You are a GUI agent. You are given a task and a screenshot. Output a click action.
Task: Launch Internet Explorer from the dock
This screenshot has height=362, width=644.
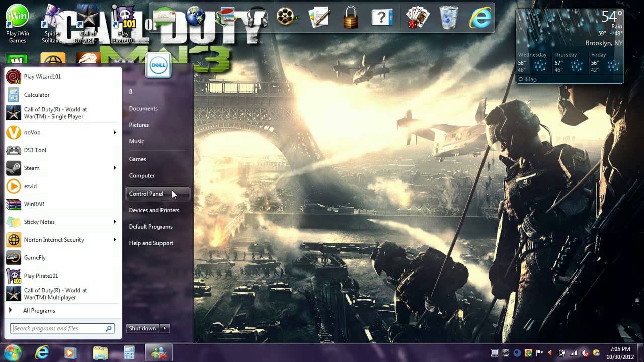480,18
